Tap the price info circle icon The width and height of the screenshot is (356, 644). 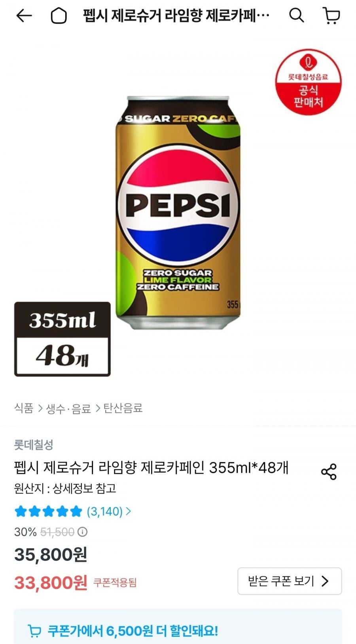82,532
